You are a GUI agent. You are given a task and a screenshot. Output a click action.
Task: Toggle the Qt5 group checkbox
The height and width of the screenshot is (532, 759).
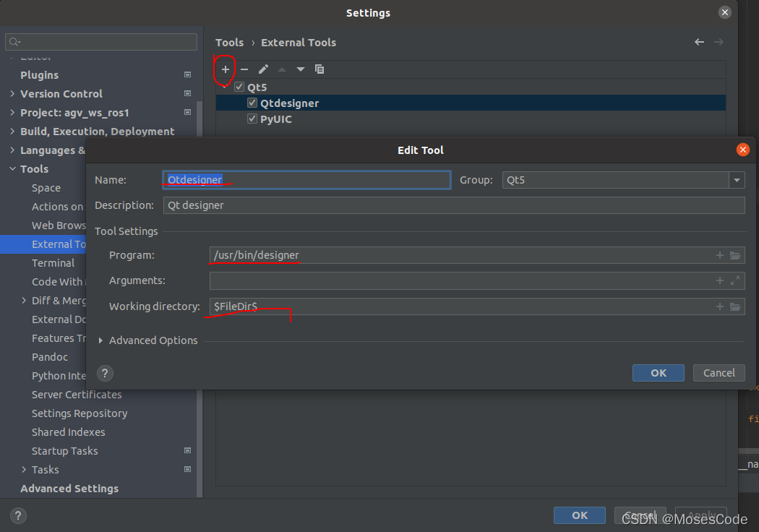(x=239, y=87)
